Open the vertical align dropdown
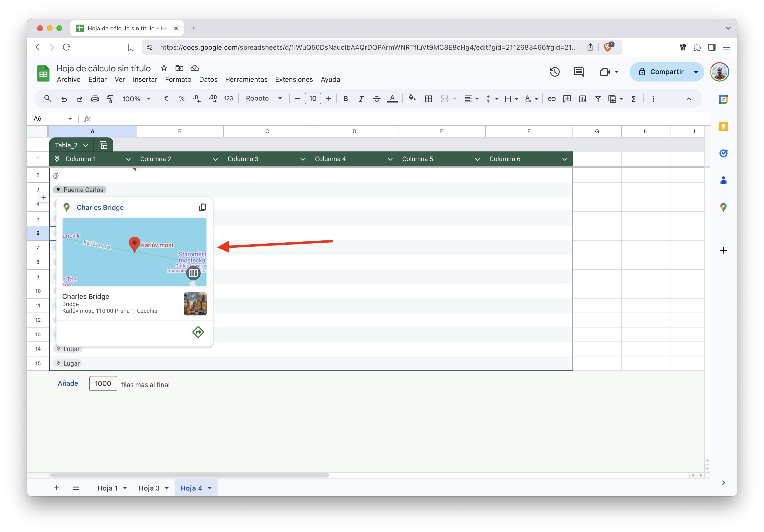764x532 pixels. click(x=491, y=99)
